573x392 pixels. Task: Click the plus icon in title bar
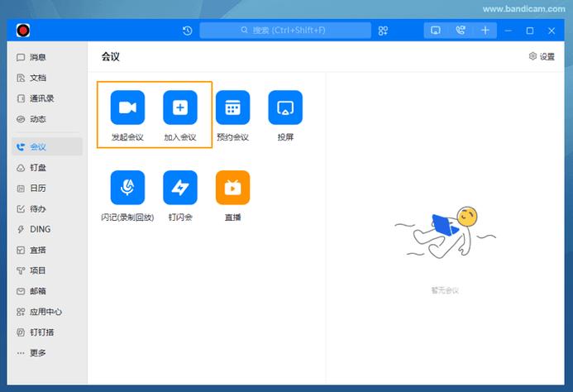pos(485,31)
